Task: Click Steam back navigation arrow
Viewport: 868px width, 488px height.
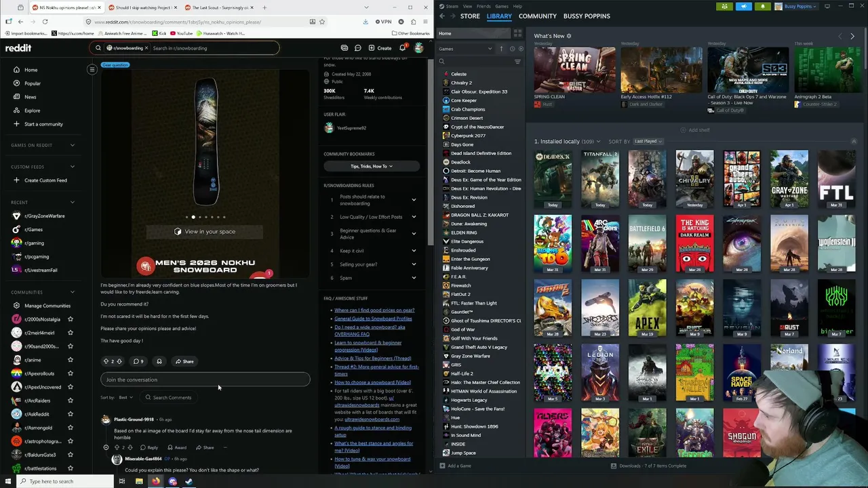Action: [x=442, y=16]
